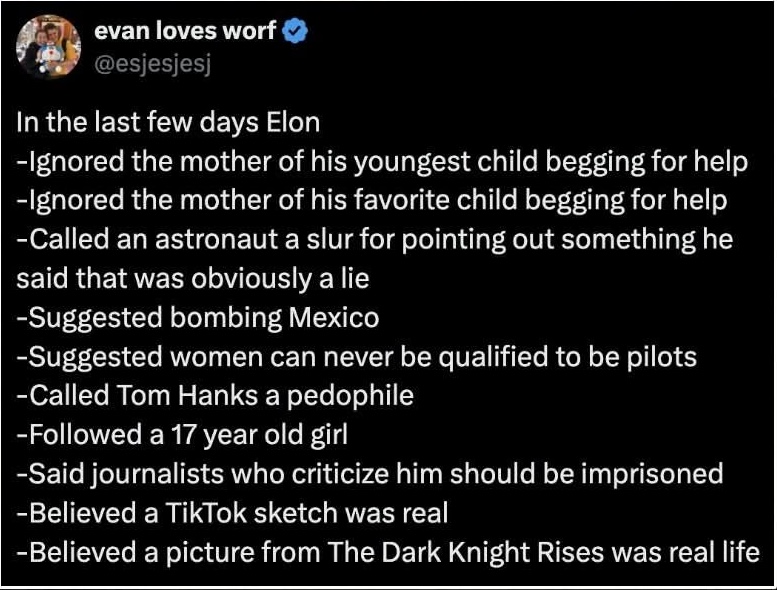Click the word 'TikTok' in the tweet

[206, 513]
